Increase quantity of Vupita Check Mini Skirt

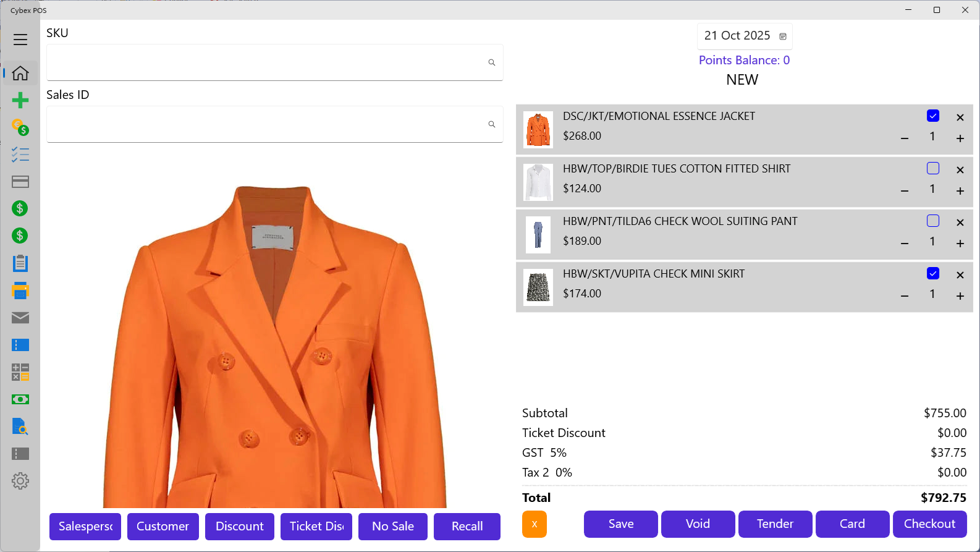tap(960, 296)
